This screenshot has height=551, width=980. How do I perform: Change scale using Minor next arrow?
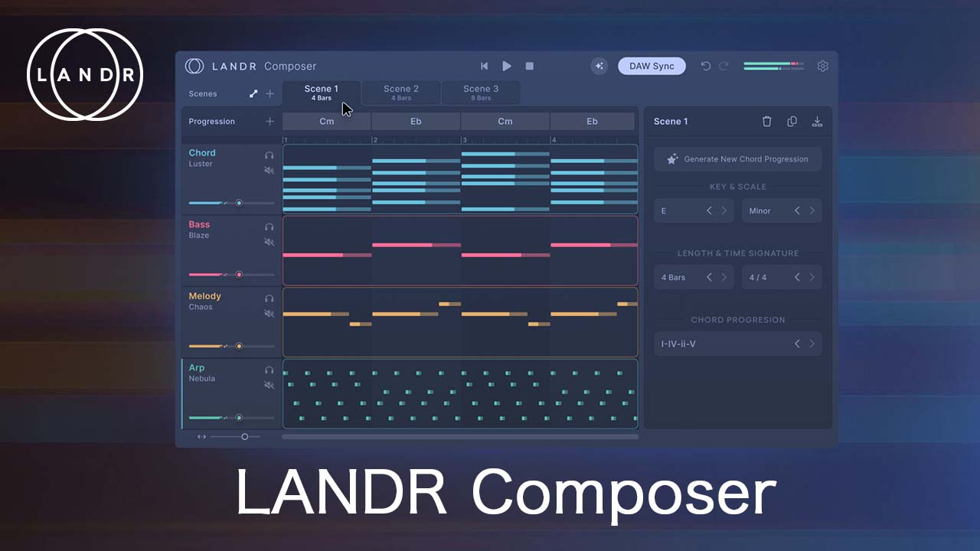point(812,210)
